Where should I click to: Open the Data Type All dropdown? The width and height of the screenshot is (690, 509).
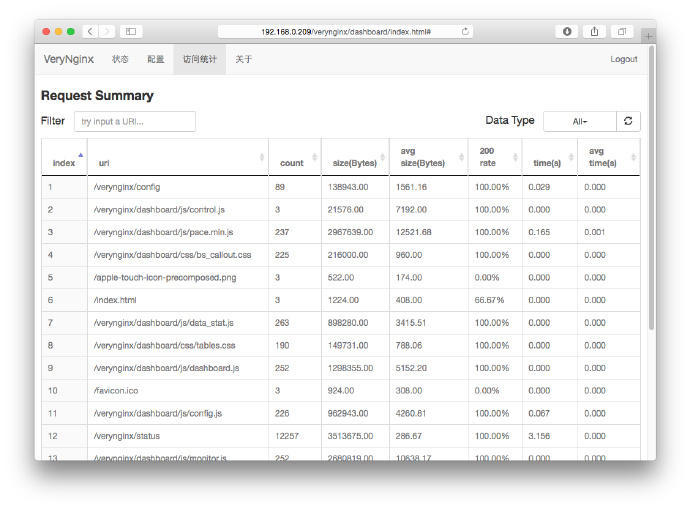[x=580, y=121]
